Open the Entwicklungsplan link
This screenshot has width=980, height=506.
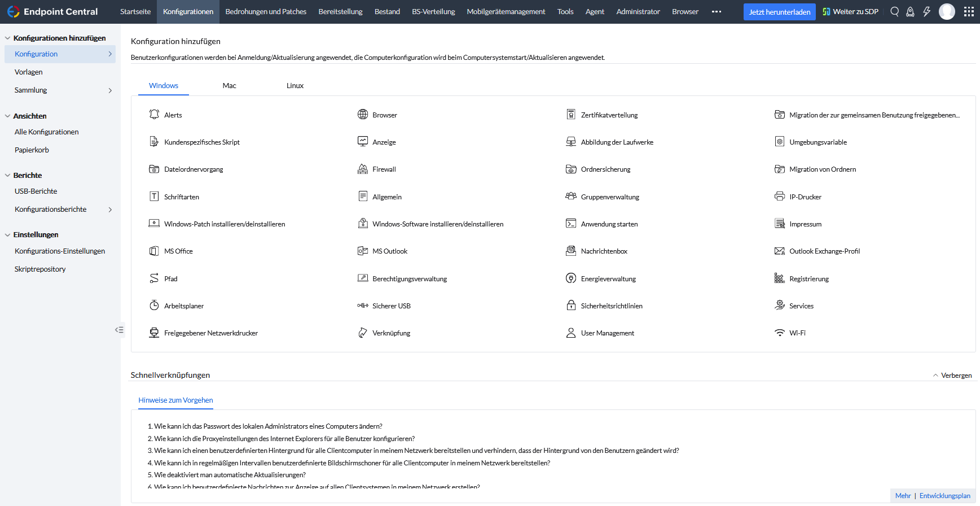coord(945,495)
